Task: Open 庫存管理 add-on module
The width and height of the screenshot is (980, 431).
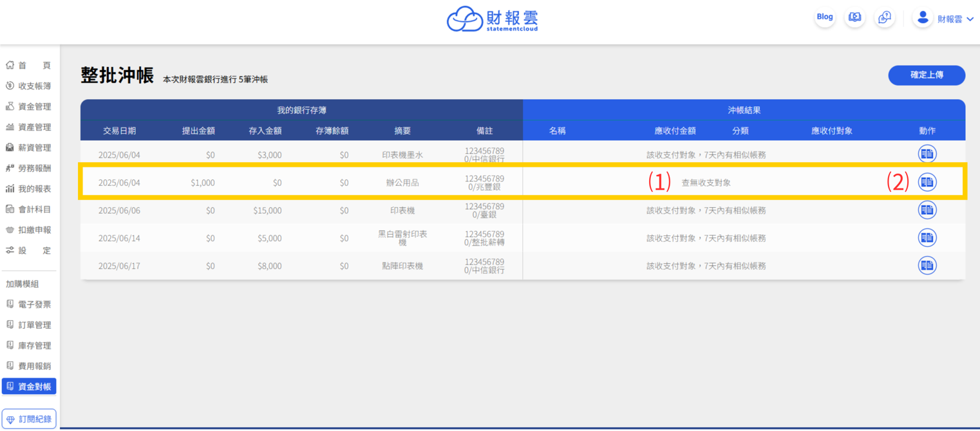Action: pyautogui.click(x=28, y=345)
